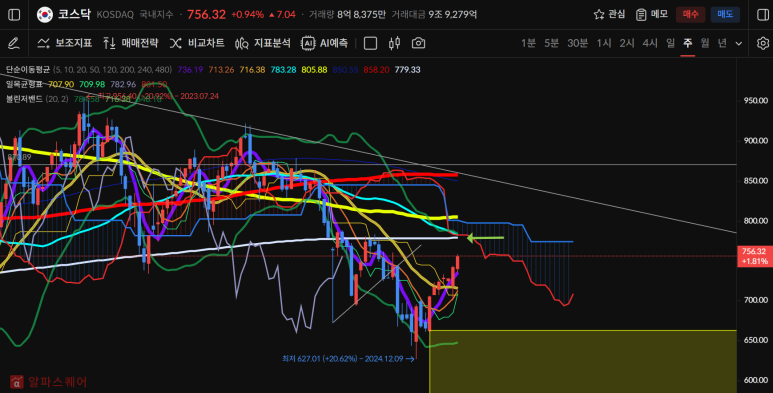Click the square layout icon
This screenshot has height=393, width=773.
(x=370, y=43)
